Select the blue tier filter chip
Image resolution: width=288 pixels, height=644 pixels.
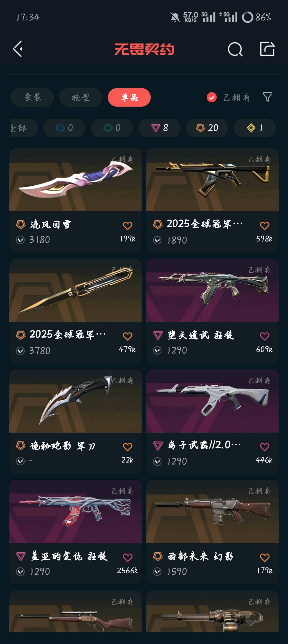pos(64,128)
